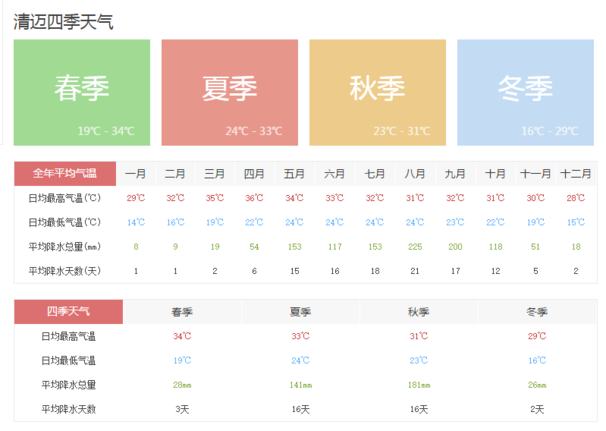Click the 六月 column header
The height and width of the screenshot is (431, 606).
pyautogui.click(x=334, y=174)
